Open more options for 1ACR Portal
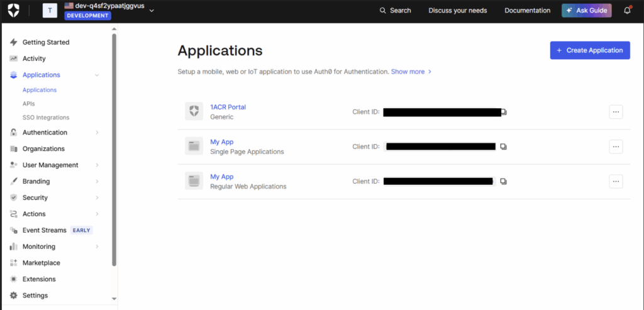Screen dimensions: 644x310 (x=616, y=112)
